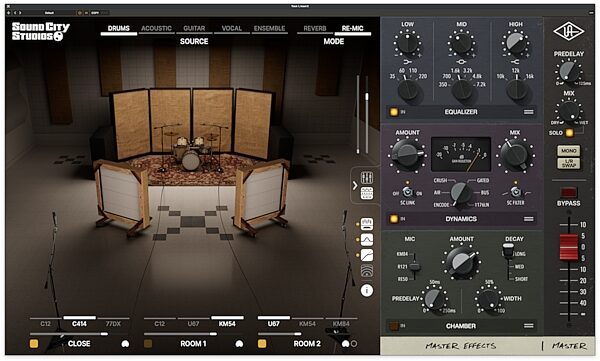Screen dimensions: 600x361
Task: Toggle the ROOM 1 mic enable button
Action: [x=148, y=343]
